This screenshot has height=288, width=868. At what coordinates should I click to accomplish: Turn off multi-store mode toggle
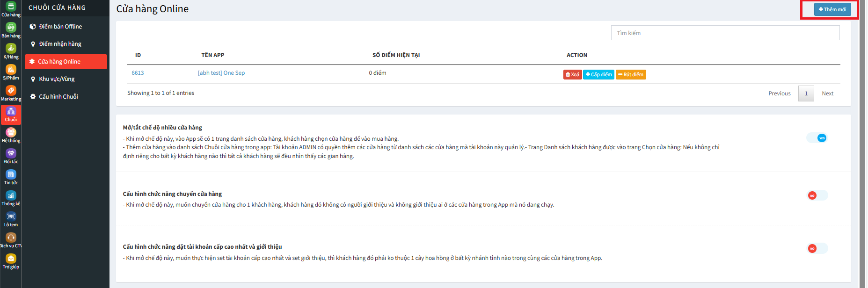817,138
